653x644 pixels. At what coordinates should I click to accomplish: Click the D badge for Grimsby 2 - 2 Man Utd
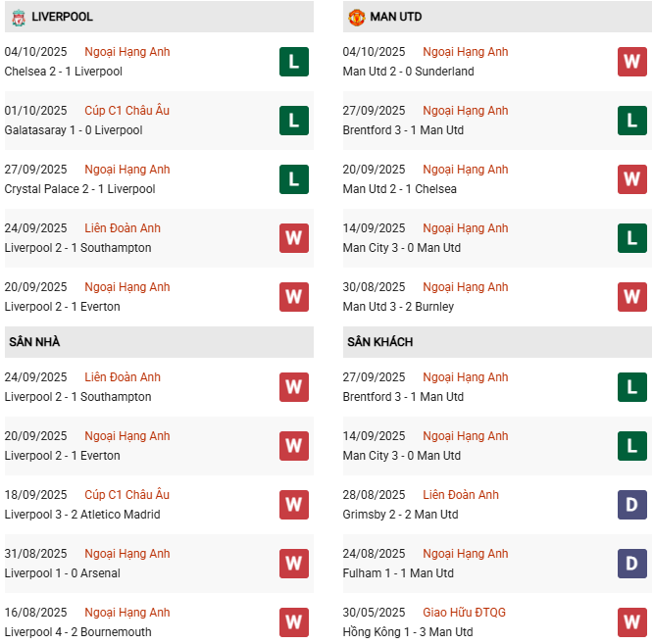[632, 505]
